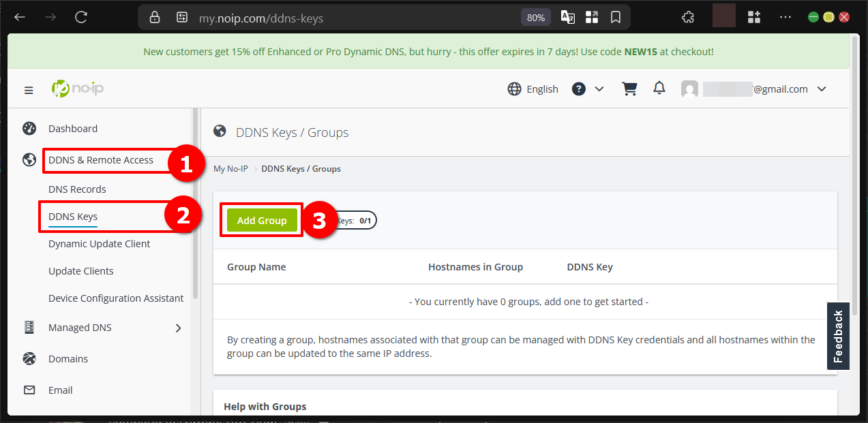Click the globe language icon

514,89
